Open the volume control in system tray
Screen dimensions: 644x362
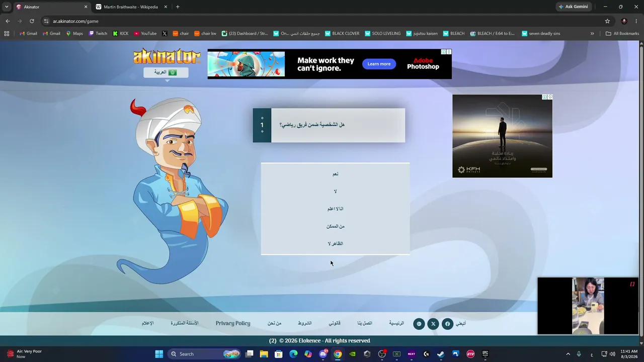(612, 354)
